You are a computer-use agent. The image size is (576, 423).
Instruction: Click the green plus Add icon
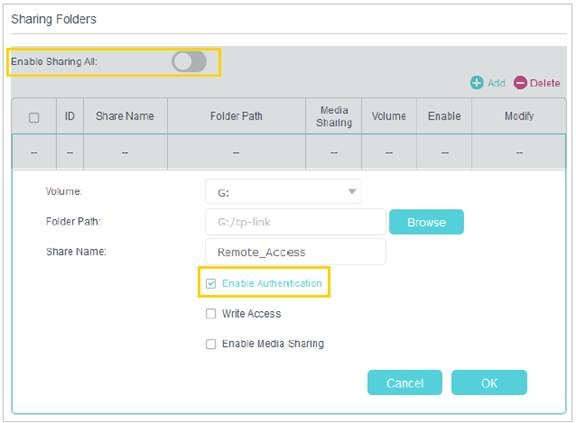(477, 83)
